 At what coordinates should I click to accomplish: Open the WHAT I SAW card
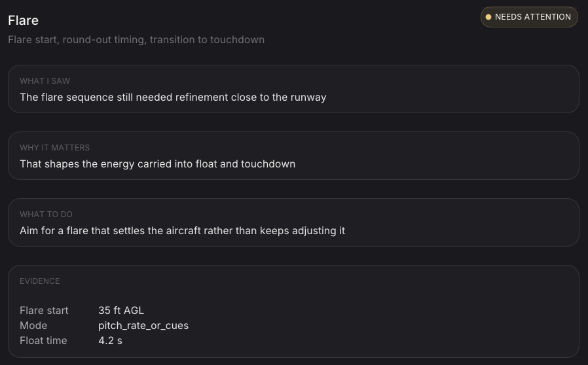pos(293,89)
